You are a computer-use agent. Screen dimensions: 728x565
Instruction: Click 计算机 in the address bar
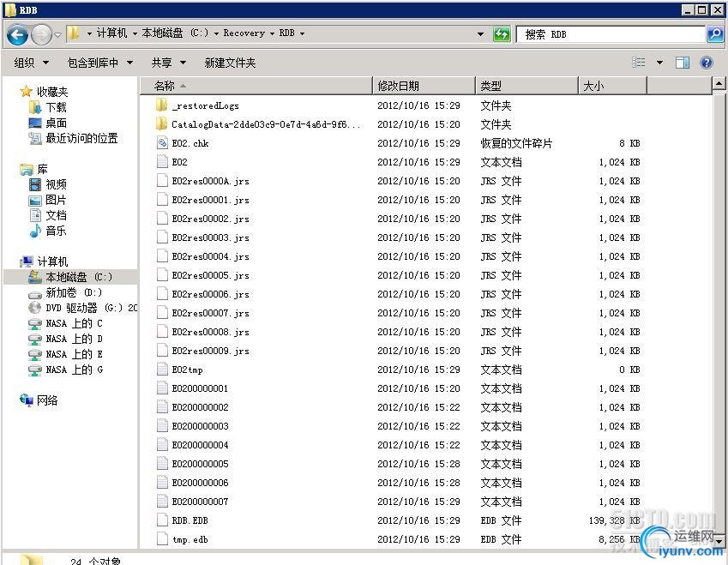[111, 33]
